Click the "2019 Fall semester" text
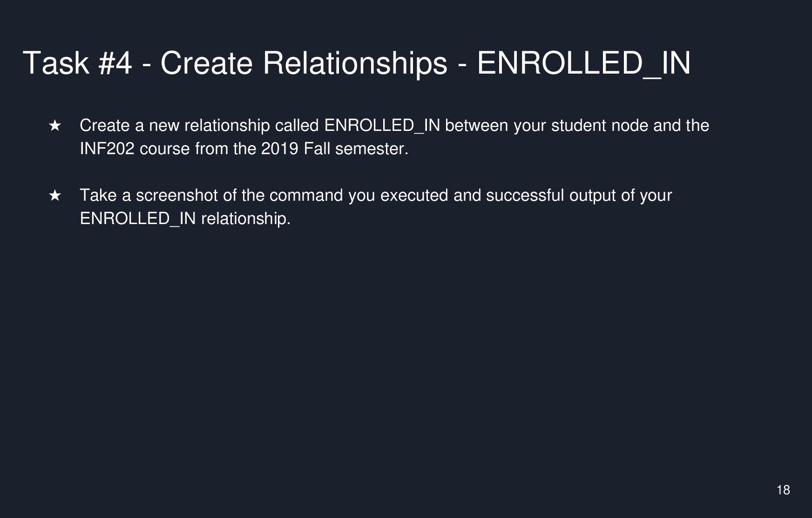The height and width of the screenshot is (518, 812). point(334,149)
